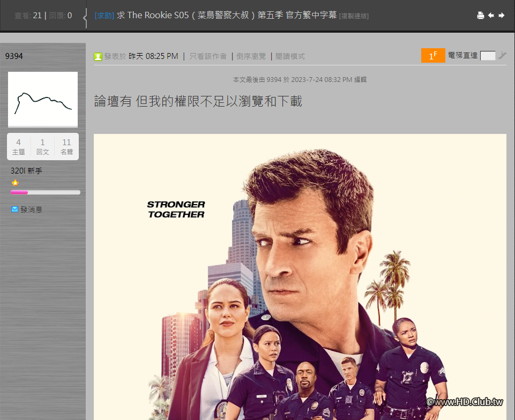Open 發消息 to message user 9394
The height and width of the screenshot is (420, 515).
point(30,209)
